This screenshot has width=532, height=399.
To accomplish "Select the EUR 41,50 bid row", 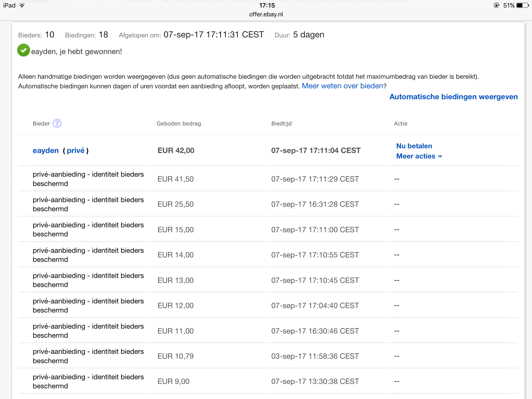I will [176, 179].
